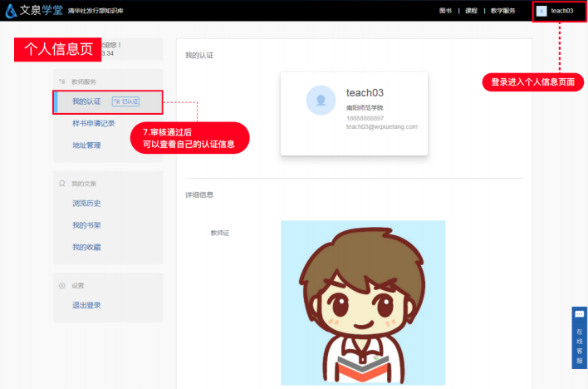This screenshot has width=588, height=389.
Task: Click the 我的文泉 bookmark icon
Action: click(x=62, y=183)
